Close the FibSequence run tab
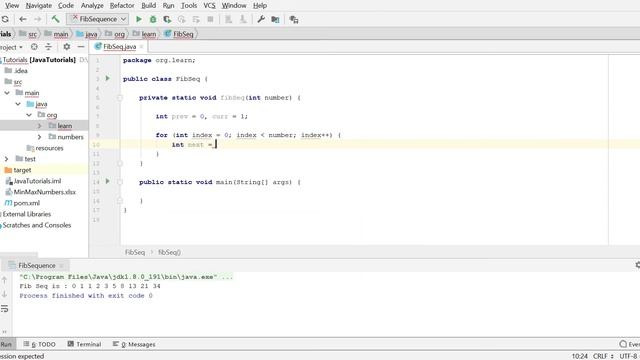This screenshot has width=640, height=360. coord(62,266)
